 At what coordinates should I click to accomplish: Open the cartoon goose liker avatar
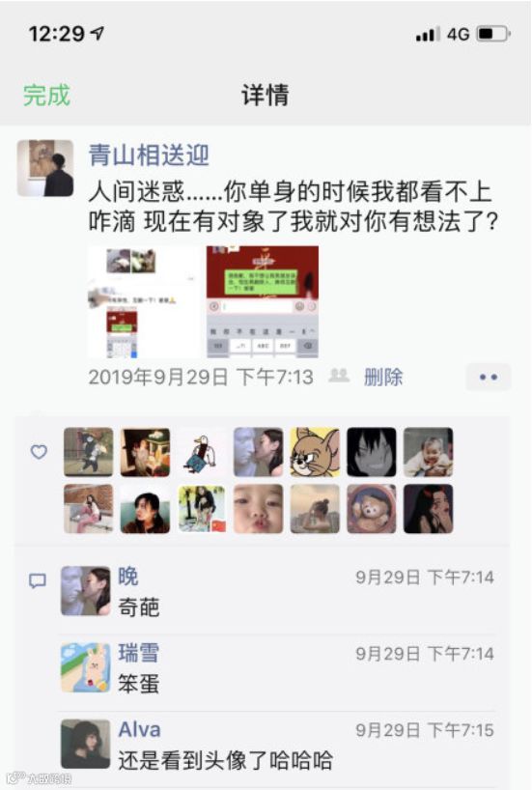202,452
